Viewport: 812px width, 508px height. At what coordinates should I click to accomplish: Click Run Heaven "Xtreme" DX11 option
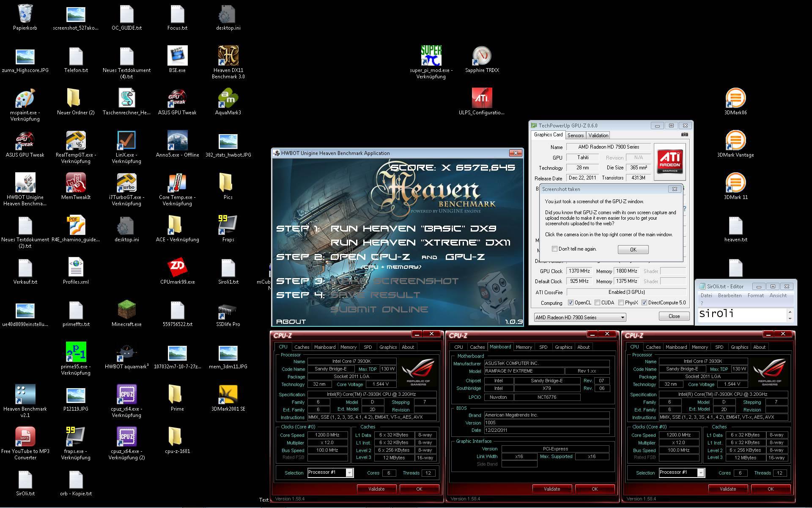[x=420, y=243]
